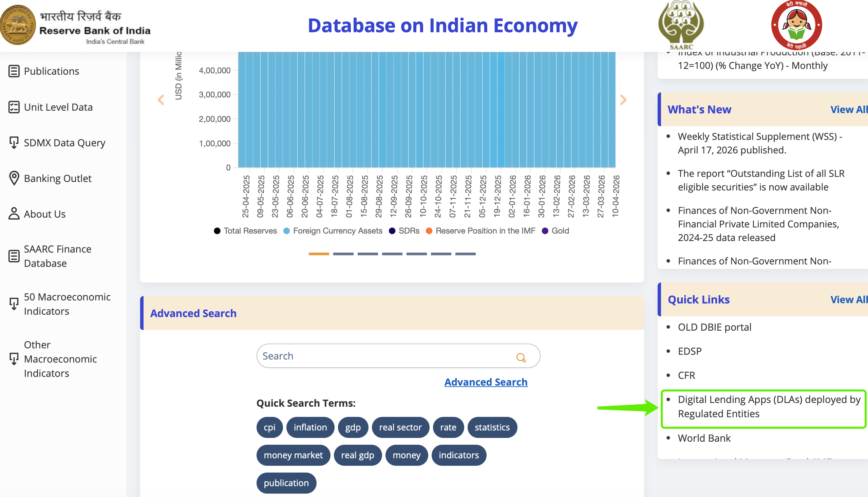The image size is (868, 497).
Task: Open the Advanced Search link
Action: point(486,382)
